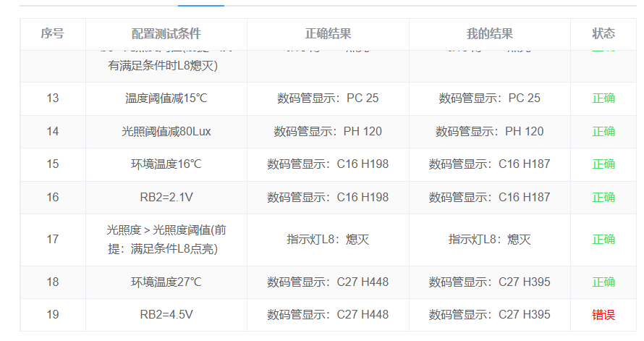Select the RB2=4.5V condition cell
Viewport: 644px width, 341px height.
(166, 315)
